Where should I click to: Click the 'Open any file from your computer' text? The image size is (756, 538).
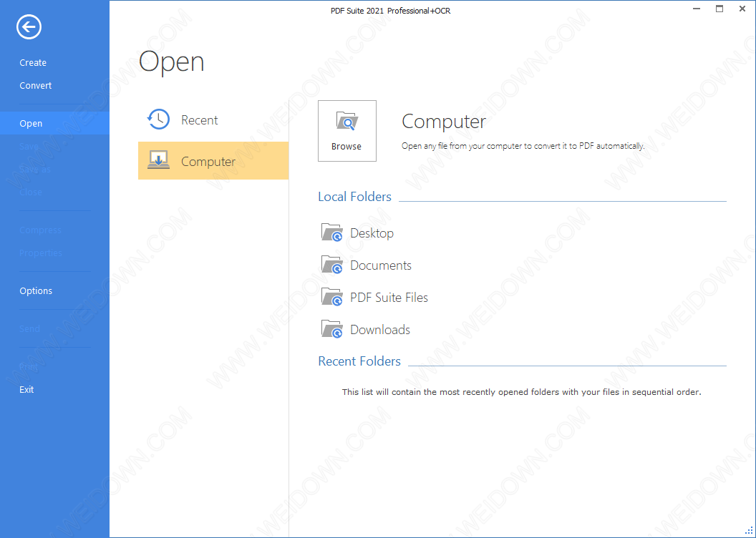click(x=523, y=146)
